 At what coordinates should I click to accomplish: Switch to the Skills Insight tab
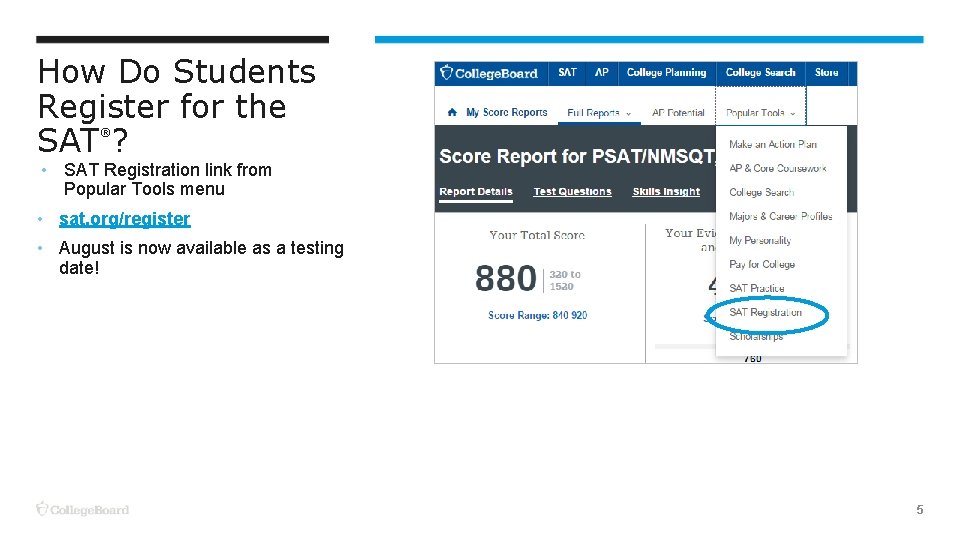coord(666,192)
